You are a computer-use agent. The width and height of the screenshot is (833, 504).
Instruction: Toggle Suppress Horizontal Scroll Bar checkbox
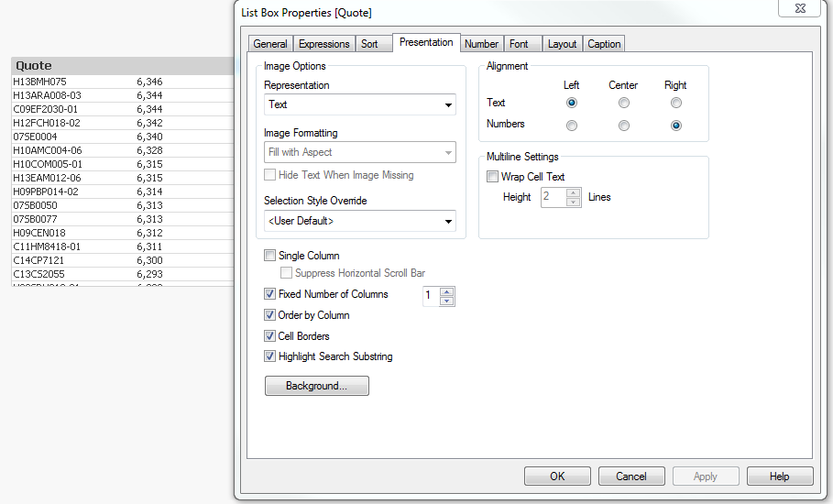pyautogui.click(x=286, y=273)
